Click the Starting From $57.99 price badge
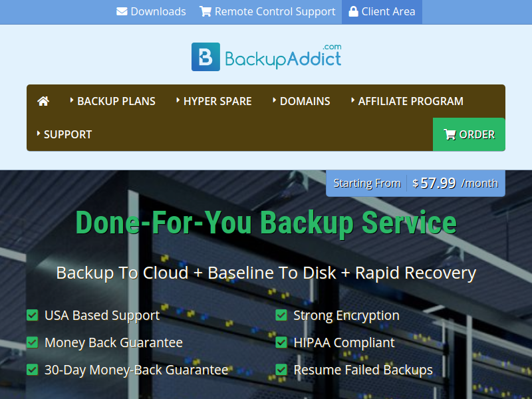Image resolution: width=532 pixels, height=399 pixels. coord(416,183)
